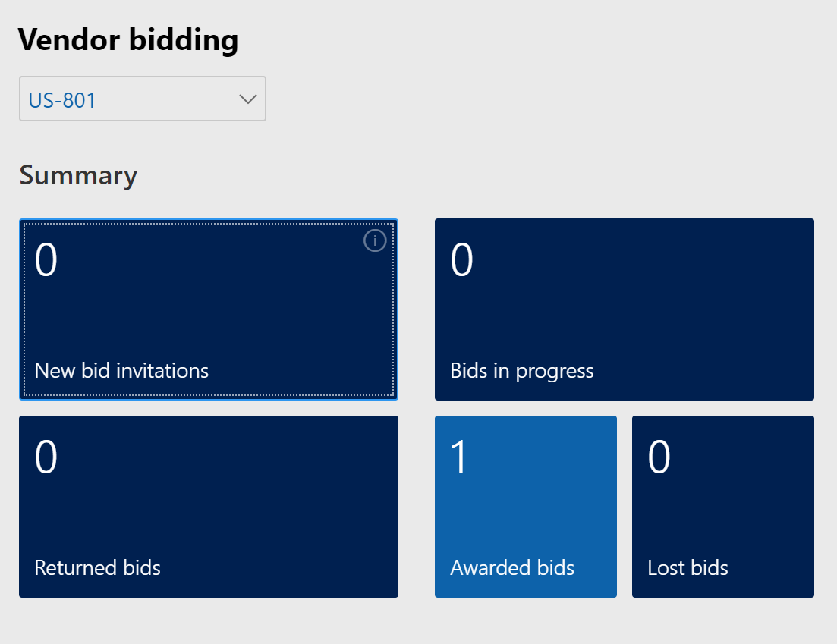
Task: Click the 0 count on Returned bids
Action: pyautogui.click(x=46, y=457)
